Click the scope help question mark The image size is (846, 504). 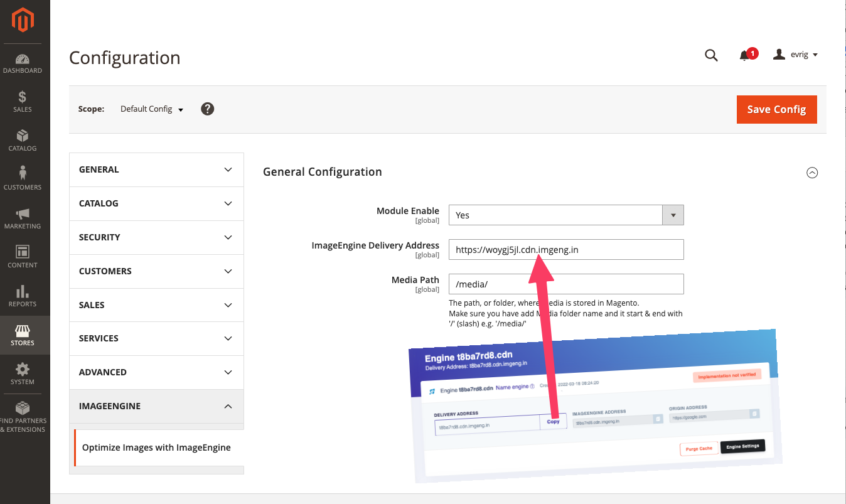(208, 109)
